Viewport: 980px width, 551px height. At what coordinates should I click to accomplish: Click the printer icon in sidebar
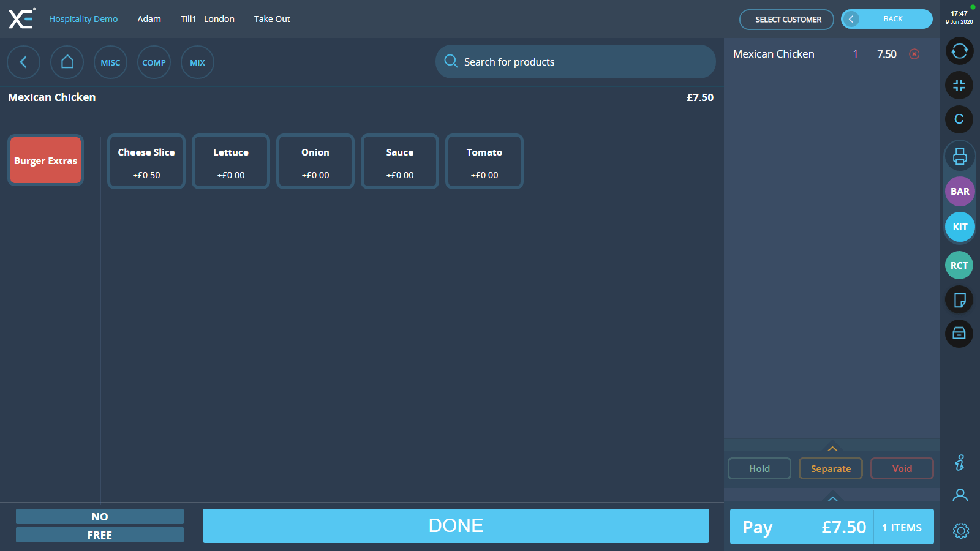(x=959, y=157)
